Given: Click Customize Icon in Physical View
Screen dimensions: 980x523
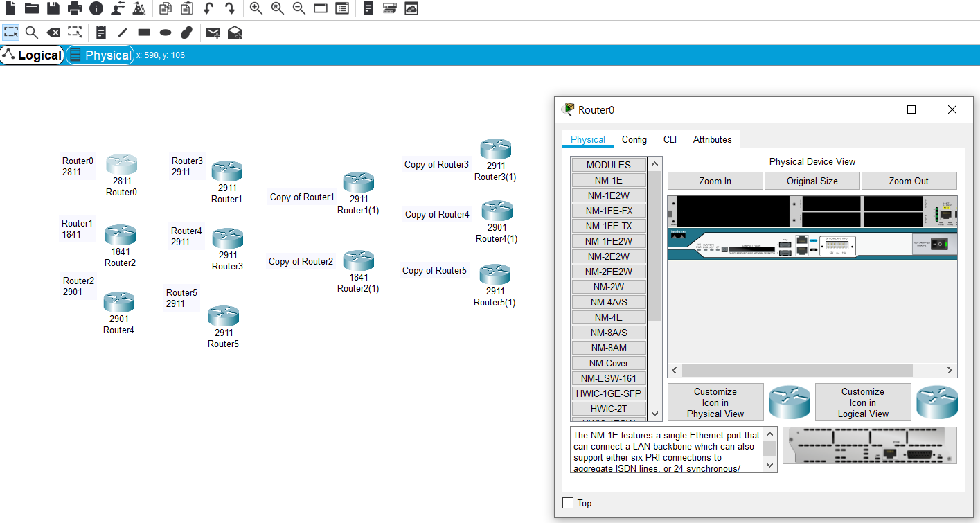Looking at the screenshot, I should [x=715, y=402].
